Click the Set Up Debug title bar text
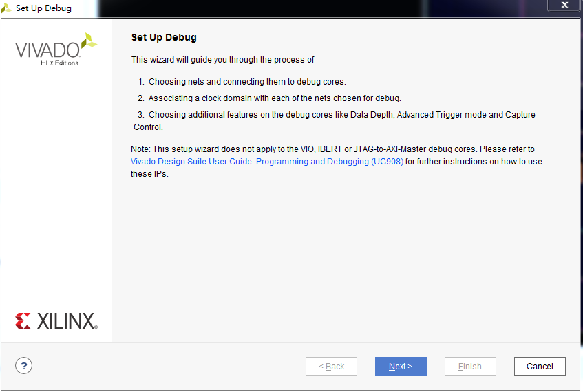Viewport: 583px width, 392px height. (x=43, y=8)
